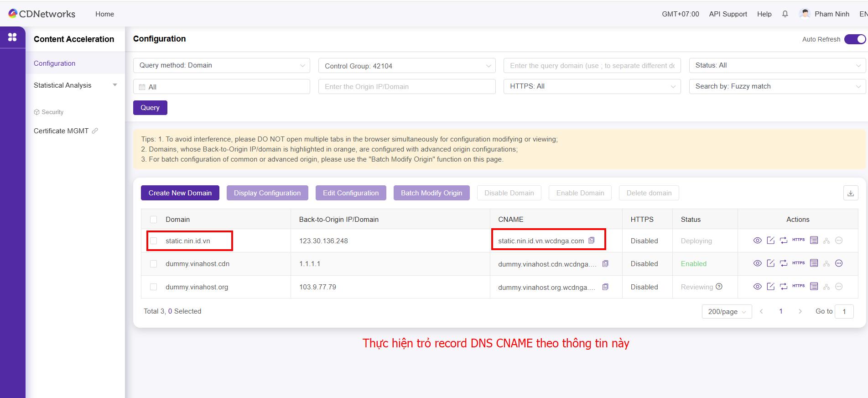Select the static.nin.id.vn row checkbox
The width and height of the screenshot is (868, 398).
click(154, 241)
